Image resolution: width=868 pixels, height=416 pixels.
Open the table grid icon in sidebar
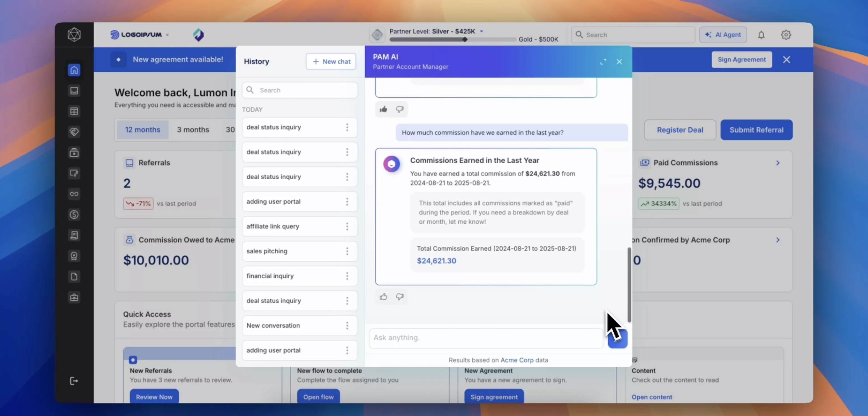click(74, 111)
